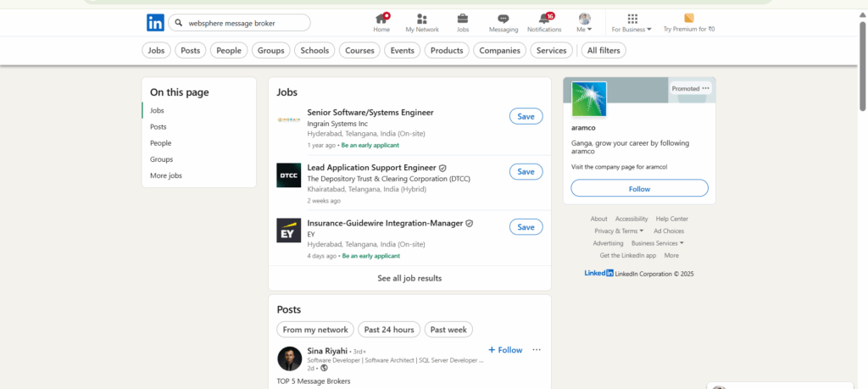The width and height of the screenshot is (868, 389).
Task: Expand the Me profile dropdown
Action: pos(584,23)
